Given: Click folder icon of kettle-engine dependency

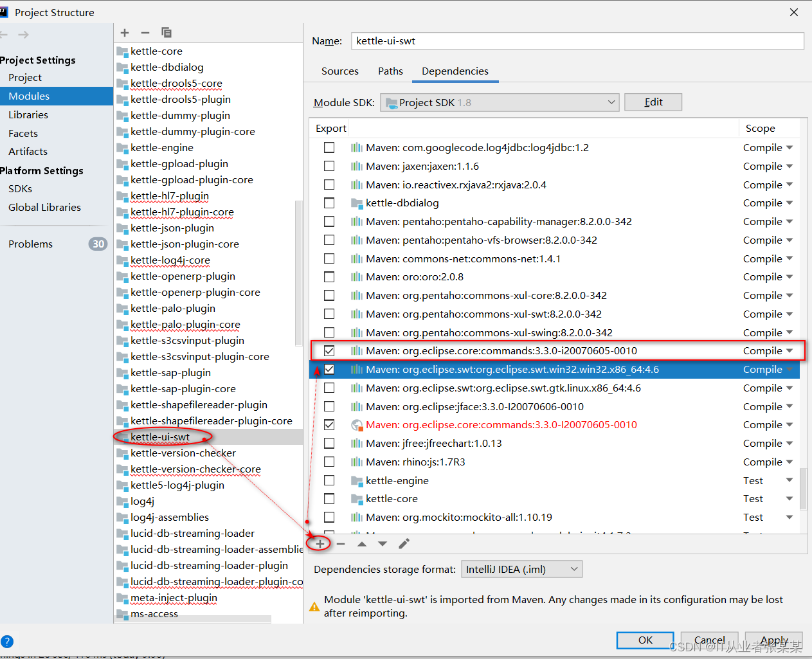Looking at the screenshot, I should click(357, 481).
